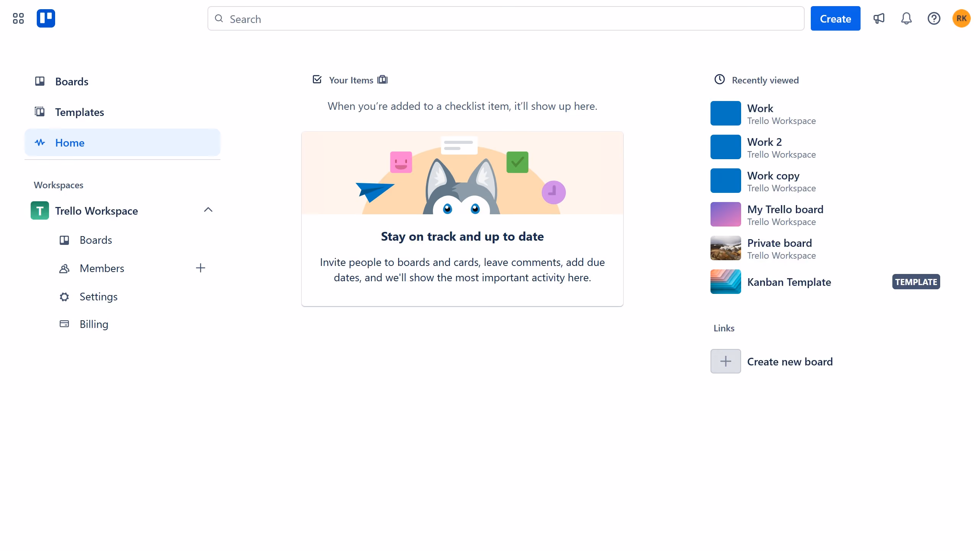Open workspace Billing

coord(94,324)
